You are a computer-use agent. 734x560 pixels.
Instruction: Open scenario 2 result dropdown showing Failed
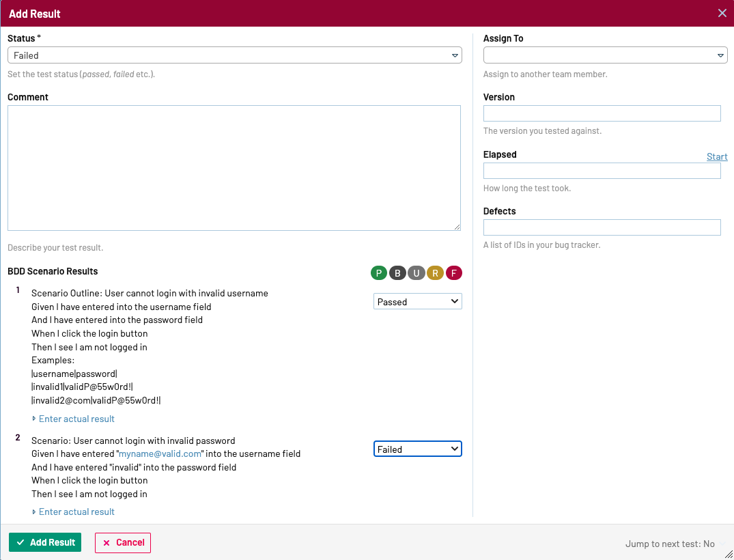[417, 449]
